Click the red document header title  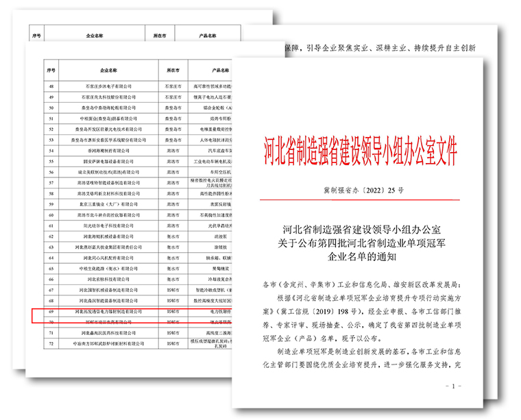(360, 149)
